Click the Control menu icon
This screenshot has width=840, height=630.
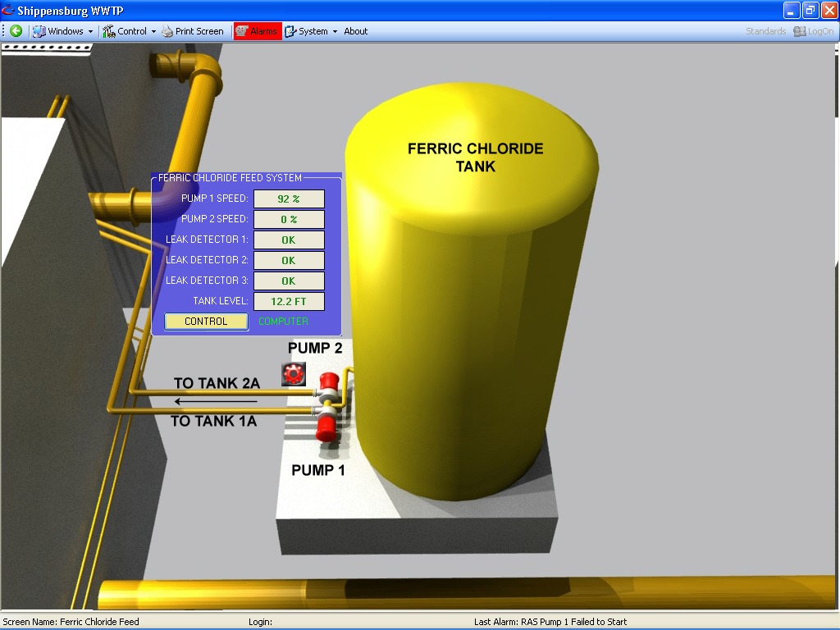coord(108,31)
